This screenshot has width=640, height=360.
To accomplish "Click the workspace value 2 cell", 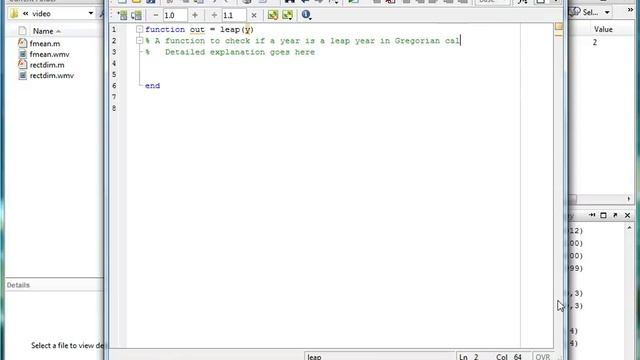I will (595, 42).
